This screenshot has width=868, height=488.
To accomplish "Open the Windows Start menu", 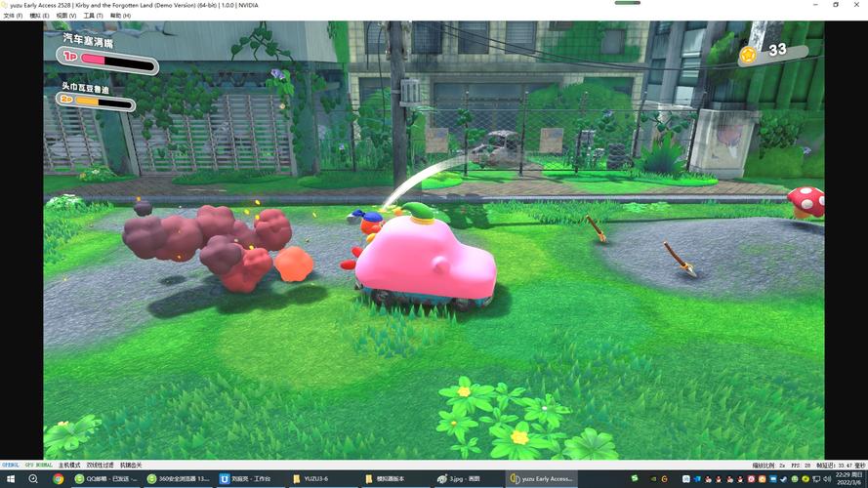I will pyautogui.click(x=10, y=478).
